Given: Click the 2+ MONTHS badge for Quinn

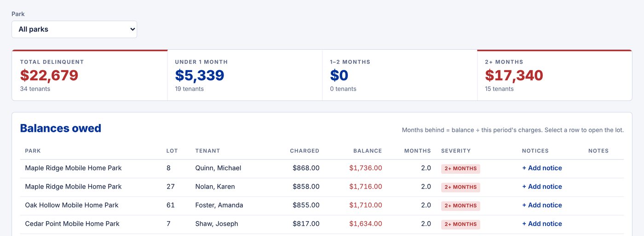Looking at the screenshot, I should [460, 169].
